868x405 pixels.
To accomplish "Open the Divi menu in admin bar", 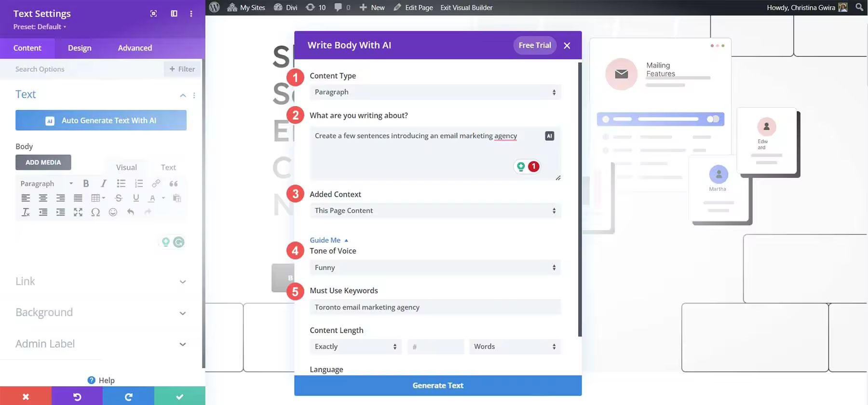I will coord(285,7).
